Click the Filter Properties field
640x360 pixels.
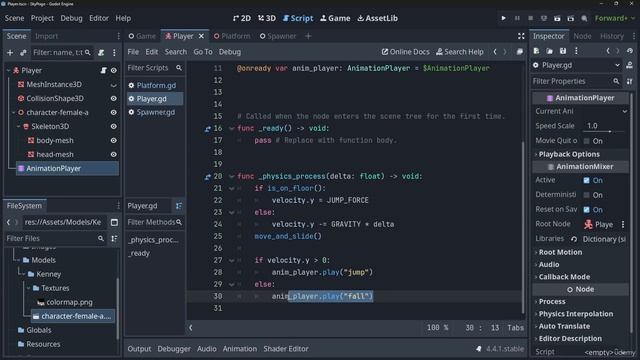(576, 82)
